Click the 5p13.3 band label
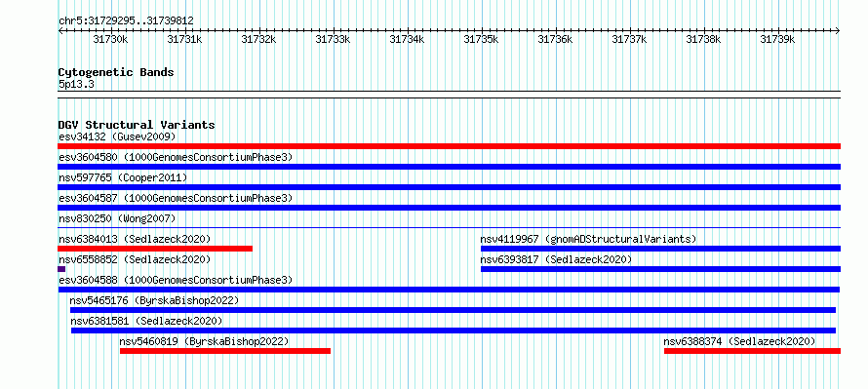 coord(76,85)
